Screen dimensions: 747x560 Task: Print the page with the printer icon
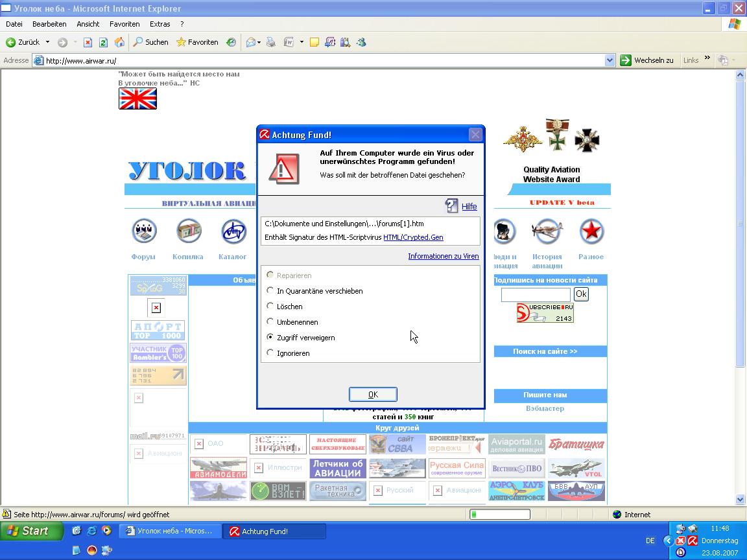[271, 42]
